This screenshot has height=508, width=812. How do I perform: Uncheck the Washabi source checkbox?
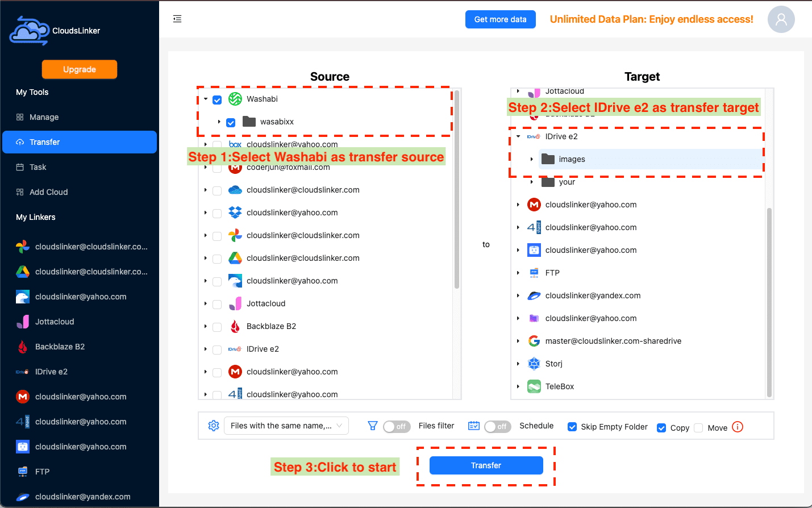coord(217,100)
